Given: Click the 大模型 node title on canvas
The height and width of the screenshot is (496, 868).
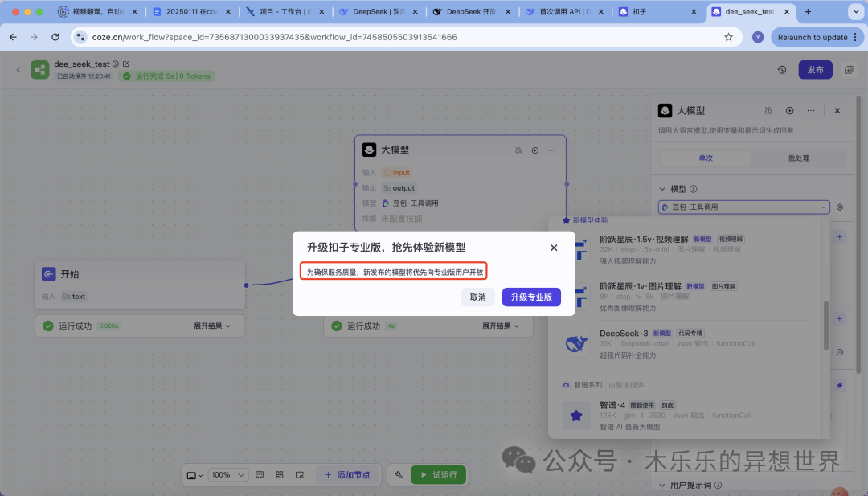Looking at the screenshot, I should click(x=395, y=150).
